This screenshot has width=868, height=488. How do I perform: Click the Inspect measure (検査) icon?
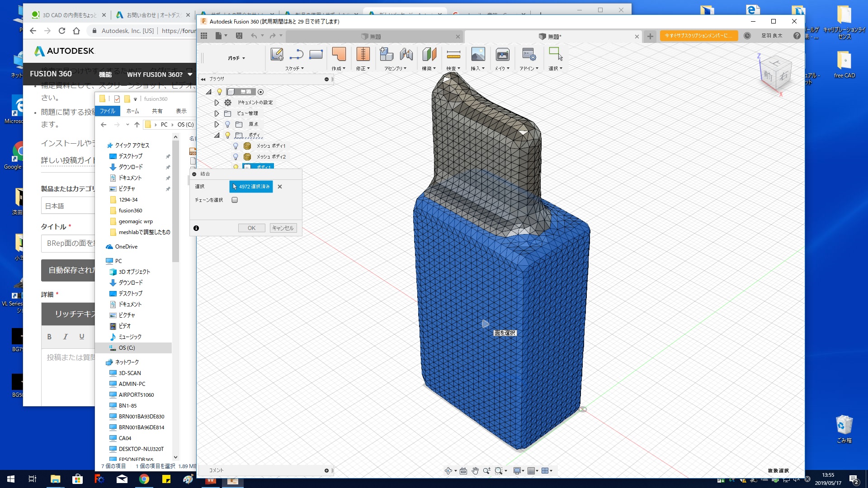(x=453, y=54)
